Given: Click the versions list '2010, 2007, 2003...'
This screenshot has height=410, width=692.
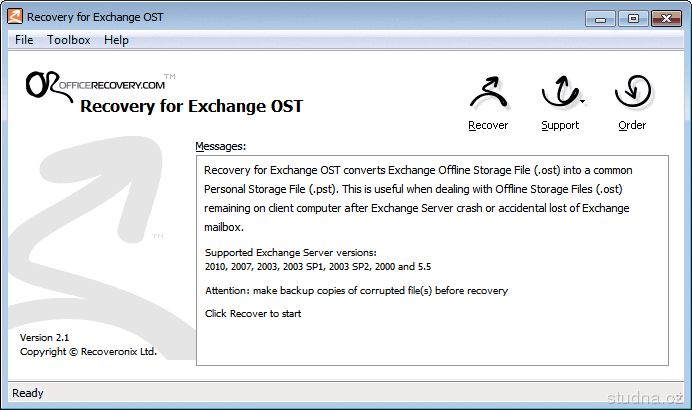Looking at the screenshot, I should pyautogui.click(x=318, y=267).
